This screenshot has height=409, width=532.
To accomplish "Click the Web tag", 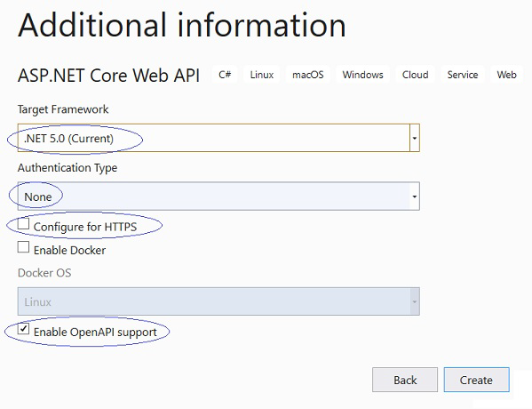I will point(506,75).
